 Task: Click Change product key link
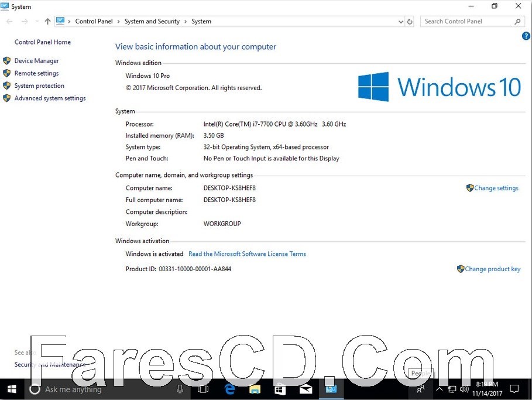[492, 269]
